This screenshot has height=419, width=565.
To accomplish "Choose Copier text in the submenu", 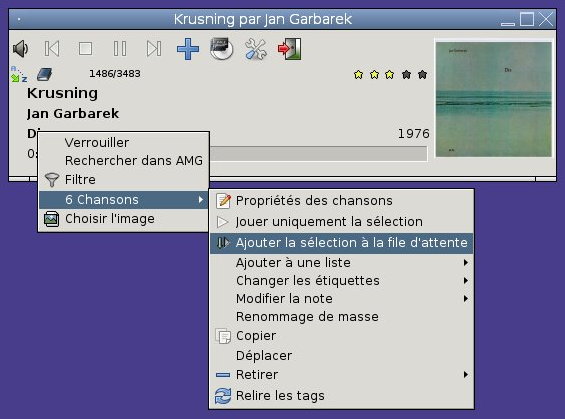I will click(256, 336).
